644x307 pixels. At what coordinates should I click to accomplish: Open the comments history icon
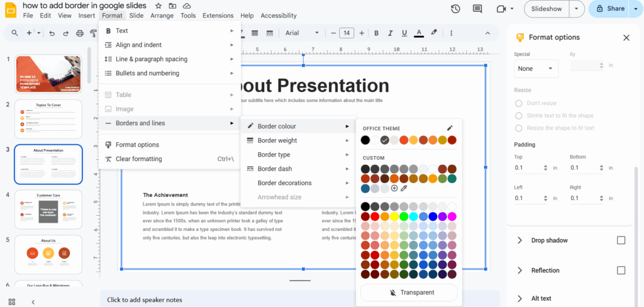click(477, 9)
